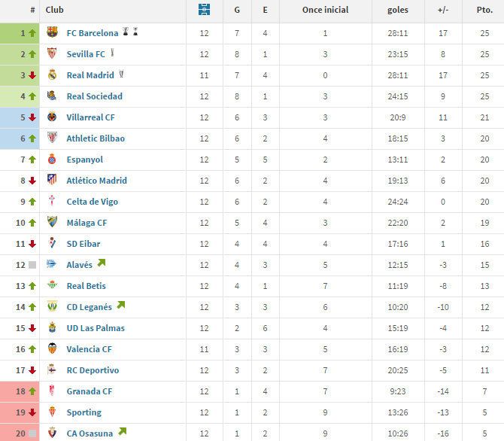Click the Real Madrid club crest
504x441 pixels.
coord(52,75)
